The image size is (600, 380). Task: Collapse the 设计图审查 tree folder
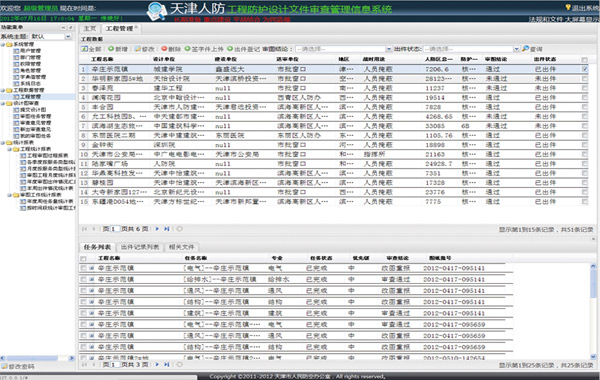(x=3, y=103)
